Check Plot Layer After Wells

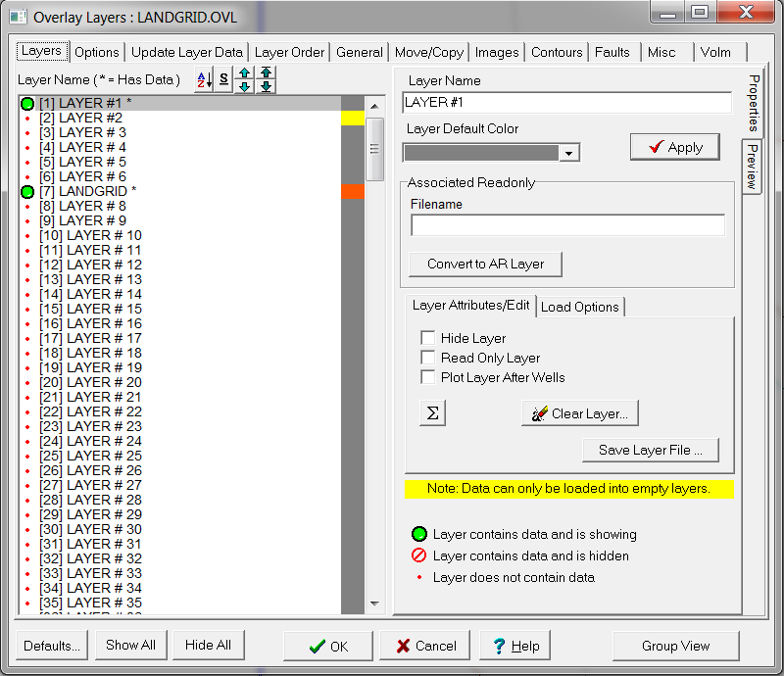point(428,377)
